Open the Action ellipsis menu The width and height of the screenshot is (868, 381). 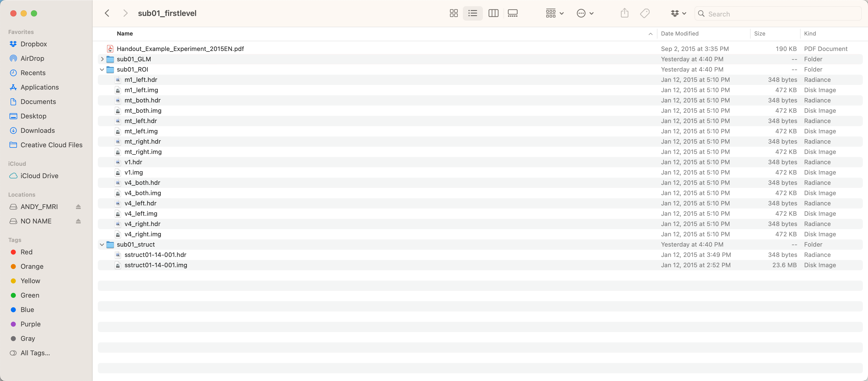pos(585,13)
